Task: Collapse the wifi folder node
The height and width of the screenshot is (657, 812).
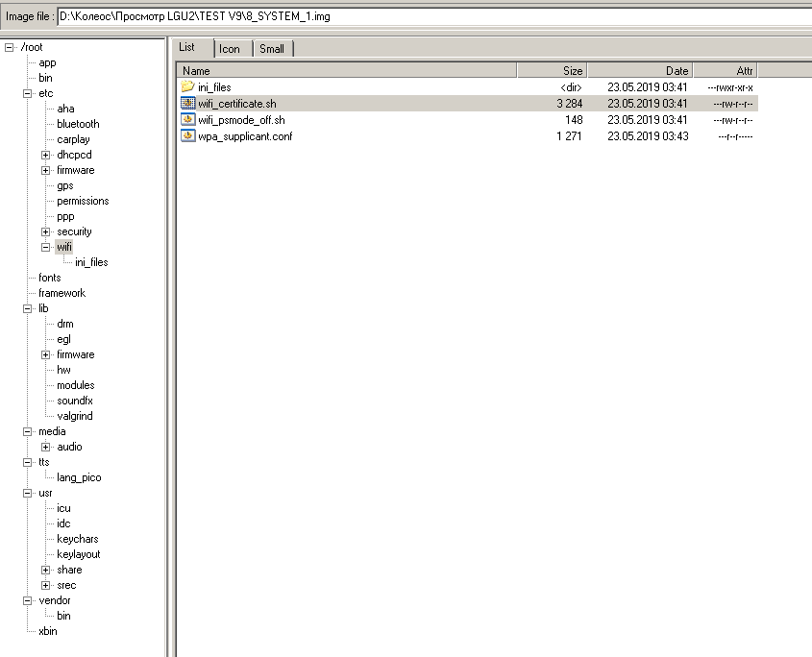Action: click(45, 248)
